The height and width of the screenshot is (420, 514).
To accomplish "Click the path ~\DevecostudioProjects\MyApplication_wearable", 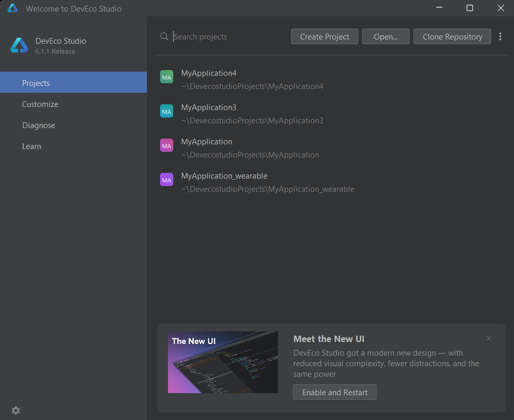I will pyautogui.click(x=268, y=189).
